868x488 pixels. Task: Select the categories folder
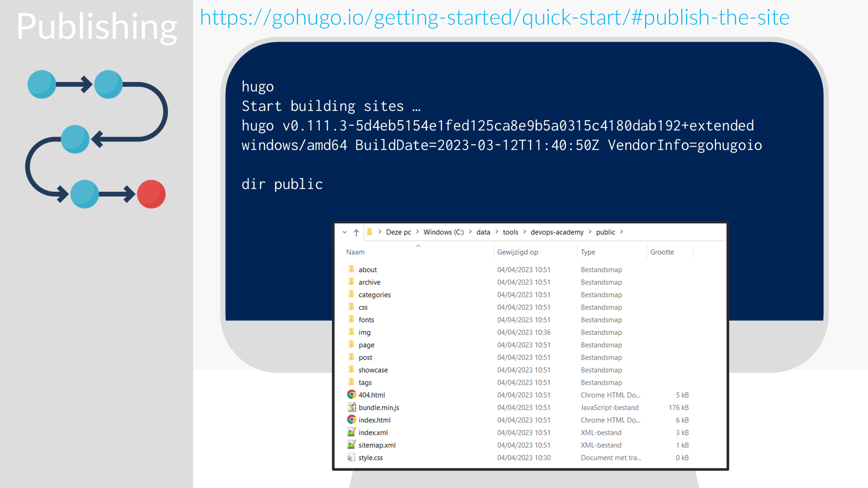coord(375,295)
